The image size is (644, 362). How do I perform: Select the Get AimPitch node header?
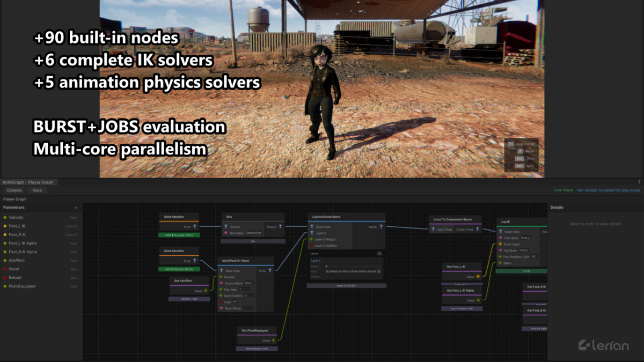[x=189, y=280]
